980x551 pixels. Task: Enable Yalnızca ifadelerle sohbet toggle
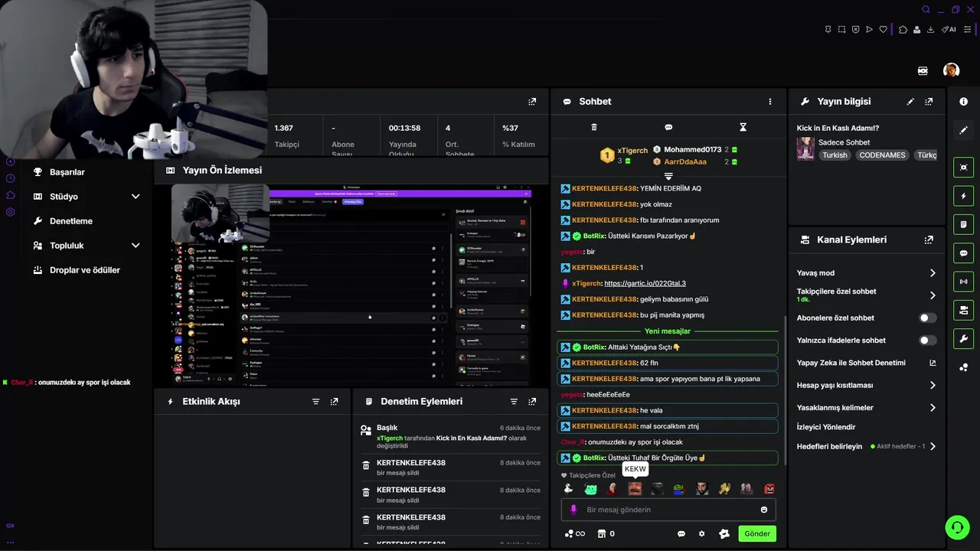(x=927, y=340)
